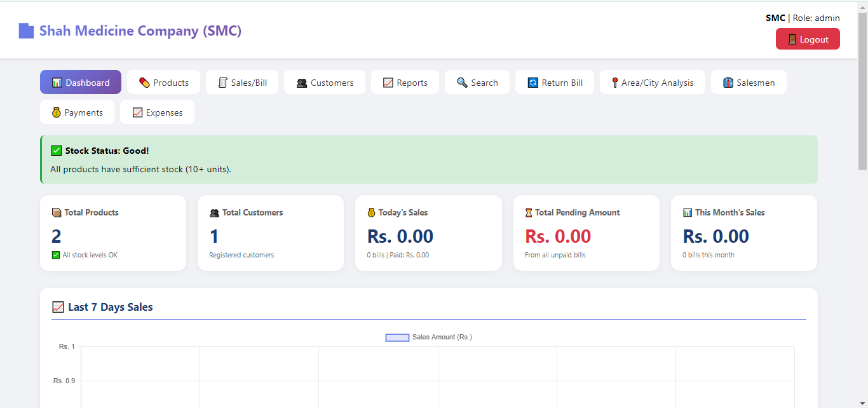The width and height of the screenshot is (868, 408).
Task: Click the people icon on Customers tab
Action: click(x=302, y=83)
